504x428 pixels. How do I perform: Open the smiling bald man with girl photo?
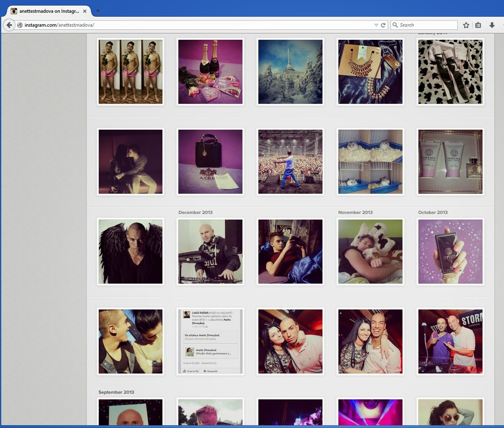370,341
